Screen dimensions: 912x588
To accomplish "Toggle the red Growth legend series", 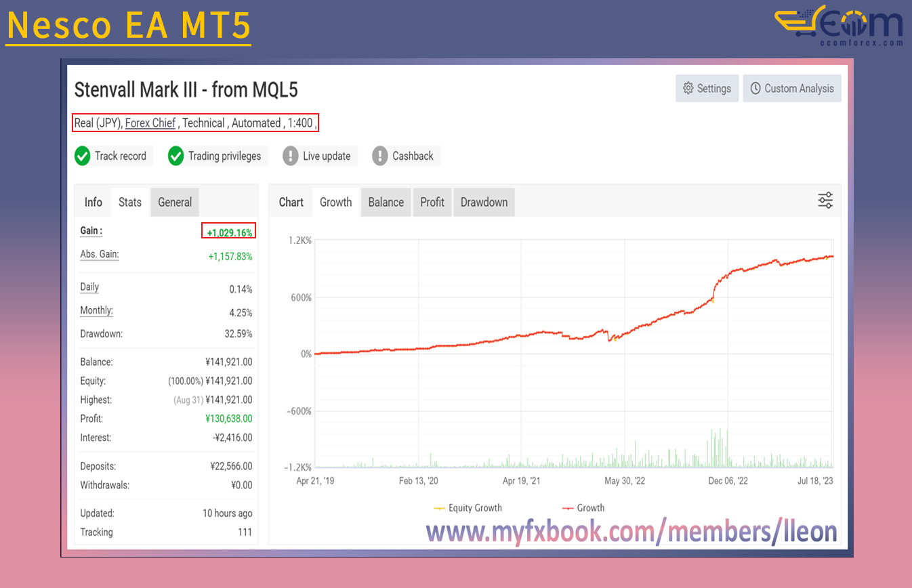I will (x=583, y=508).
